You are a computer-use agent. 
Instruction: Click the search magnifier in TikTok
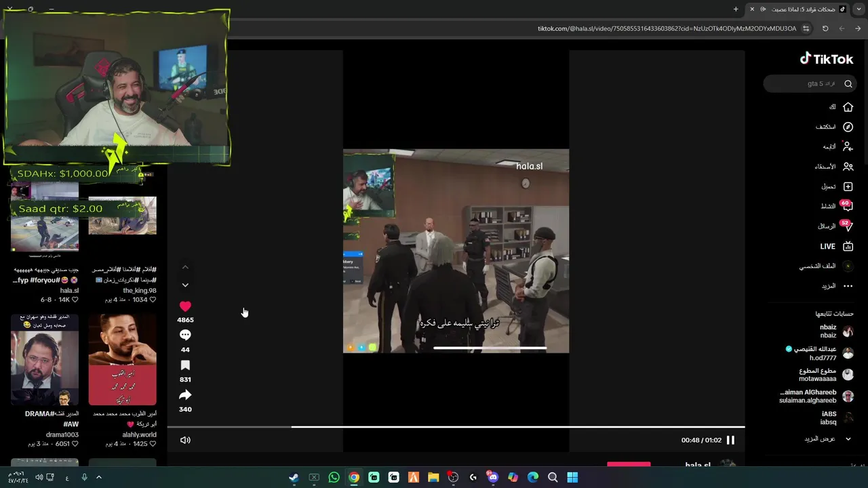point(848,84)
